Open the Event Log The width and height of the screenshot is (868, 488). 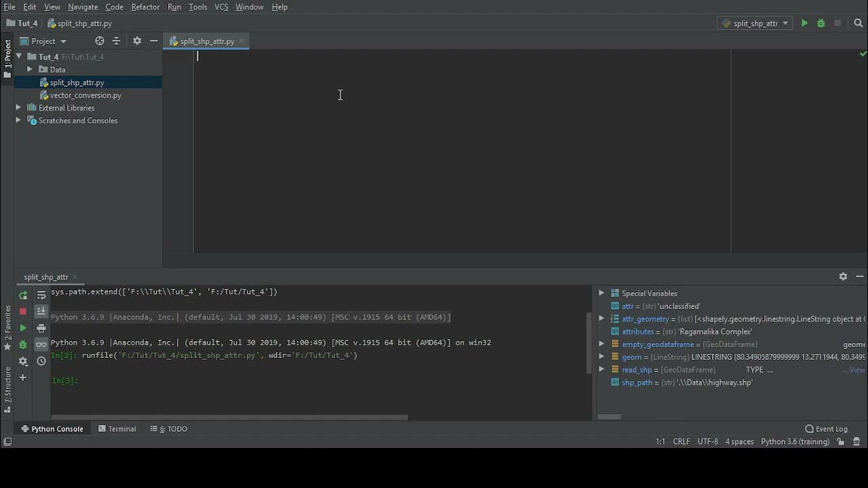pos(826,429)
